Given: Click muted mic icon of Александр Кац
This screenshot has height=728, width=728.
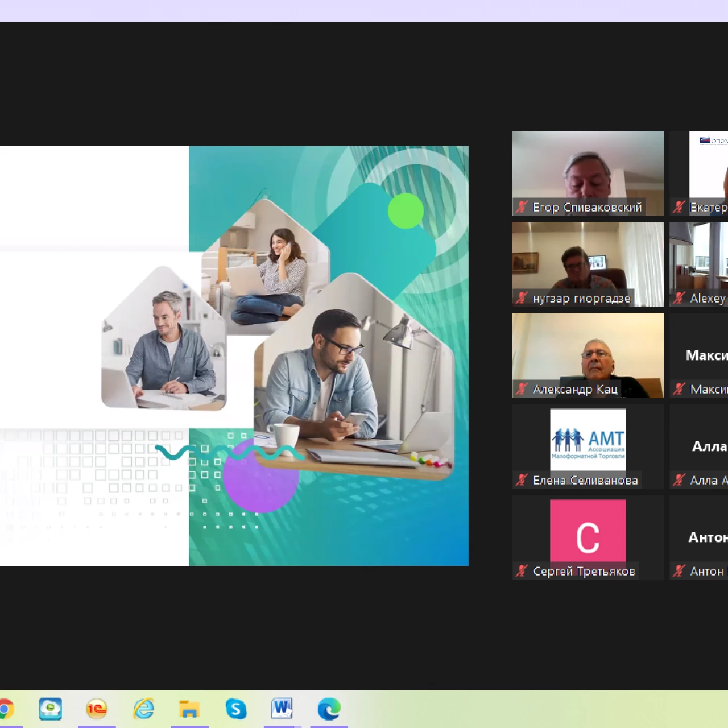Looking at the screenshot, I should 522,389.
